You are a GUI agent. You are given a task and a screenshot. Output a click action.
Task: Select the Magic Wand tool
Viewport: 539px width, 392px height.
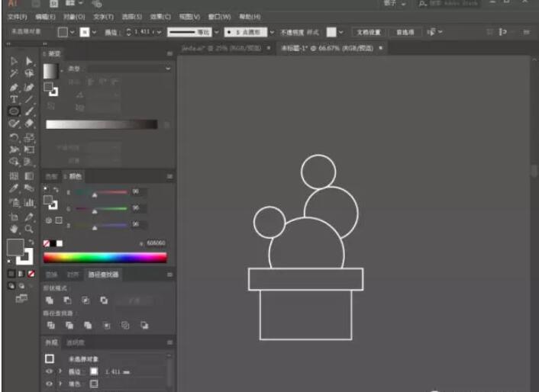[14, 73]
